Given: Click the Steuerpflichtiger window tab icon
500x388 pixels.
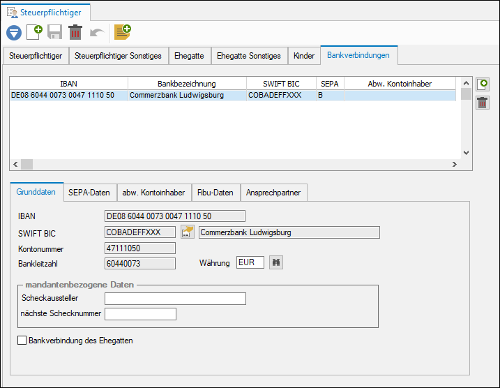Looking at the screenshot, I should 12,13.
